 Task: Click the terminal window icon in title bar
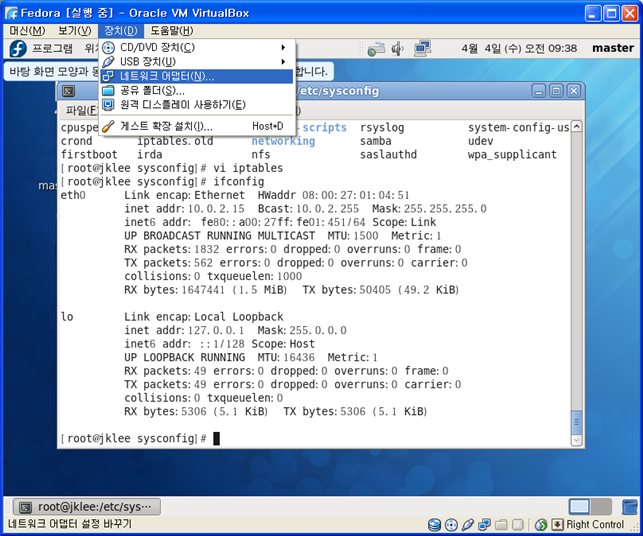pyautogui.click(x=68, y=91)
